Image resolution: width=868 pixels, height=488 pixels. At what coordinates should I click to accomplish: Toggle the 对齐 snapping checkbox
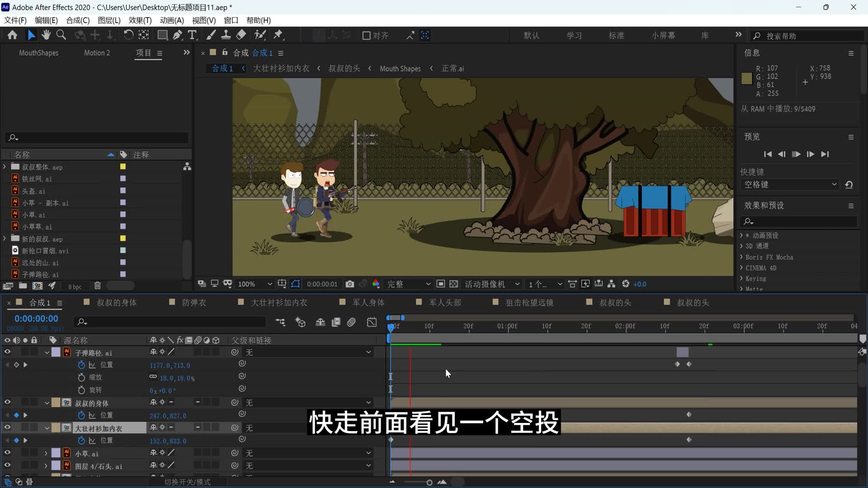tap(367, 35)
